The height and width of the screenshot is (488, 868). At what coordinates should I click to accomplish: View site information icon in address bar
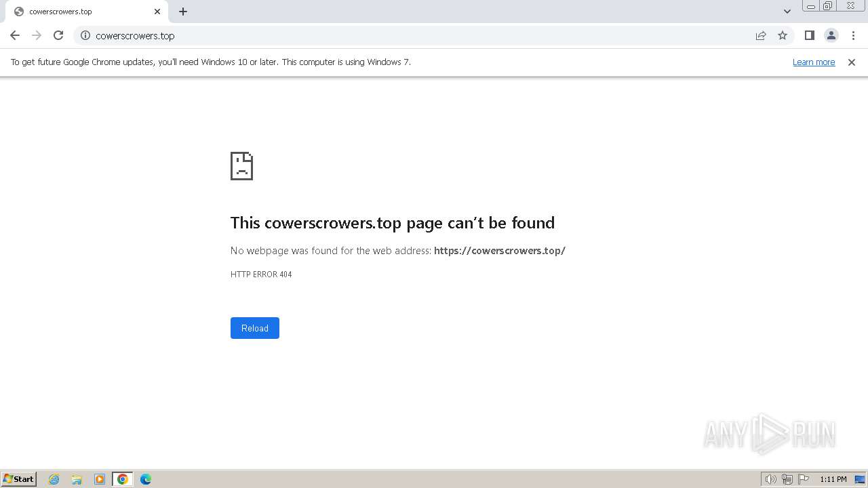tap(85, 35)
